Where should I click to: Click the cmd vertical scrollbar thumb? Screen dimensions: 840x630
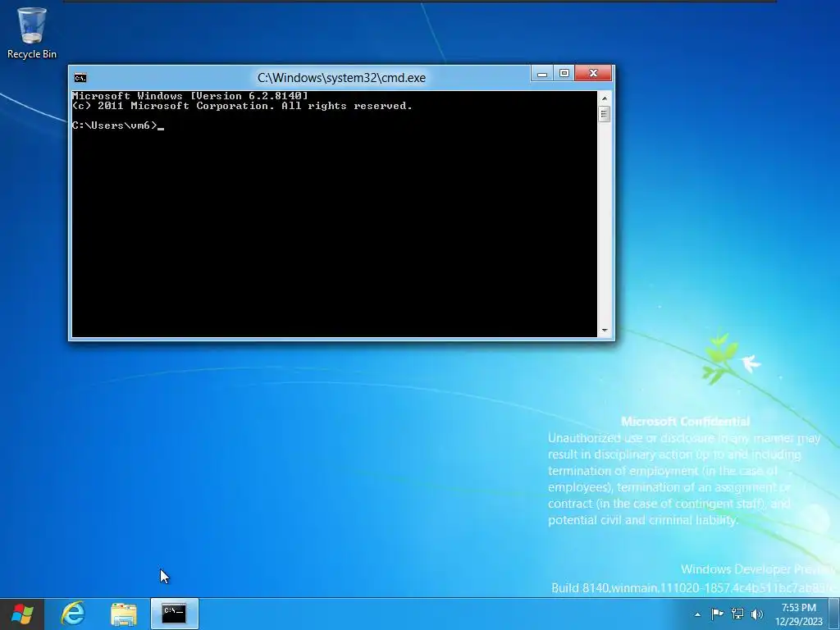(x=605, y=114)
